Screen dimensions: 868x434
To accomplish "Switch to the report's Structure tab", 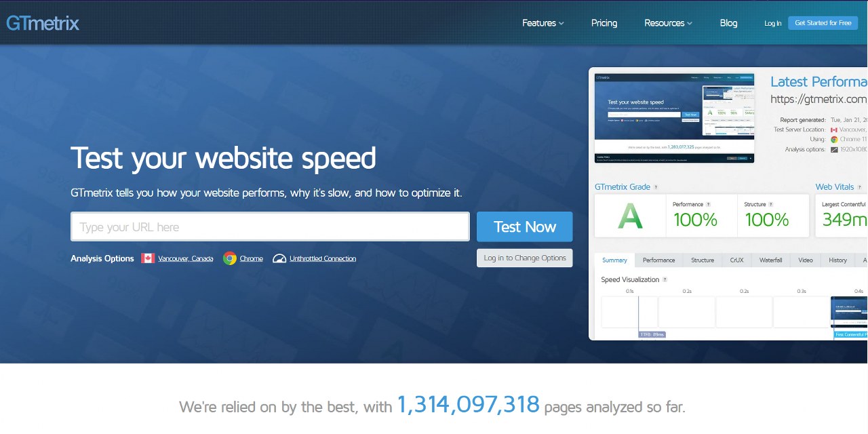I will [703, 260].
